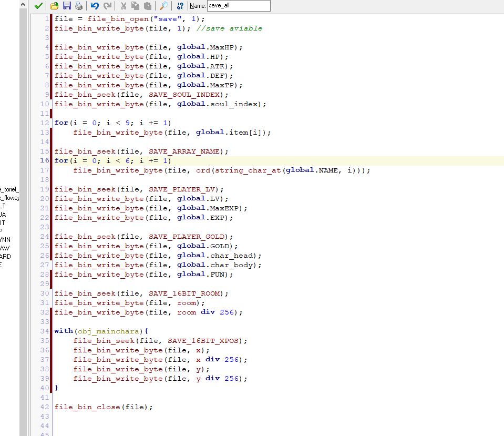Select the tree item ending in flowey

[9, 198]
